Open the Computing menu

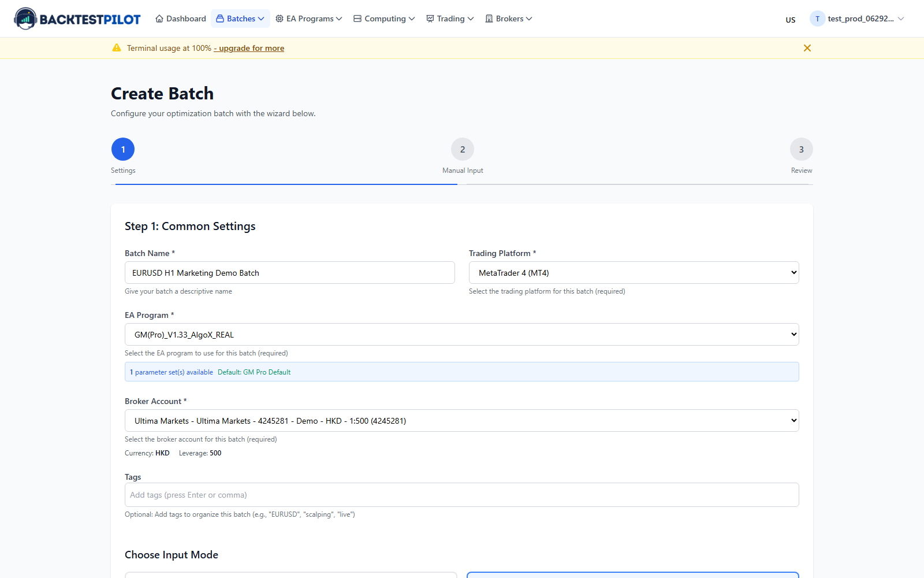point(384,18)
